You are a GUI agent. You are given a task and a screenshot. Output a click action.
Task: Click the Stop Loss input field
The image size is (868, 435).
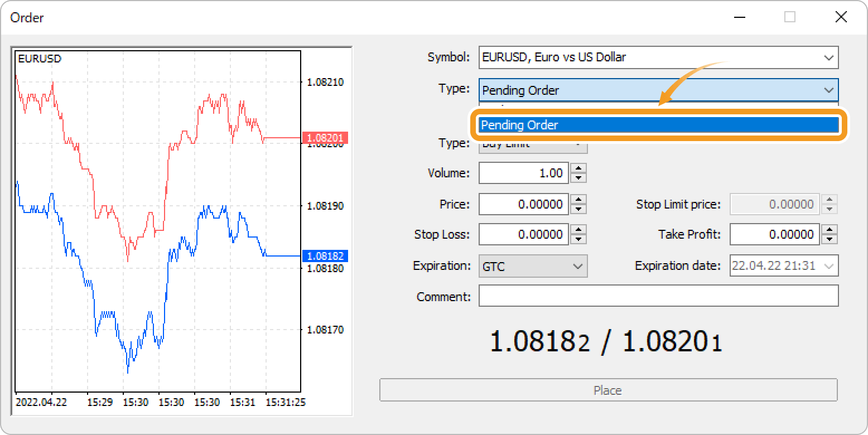pyautogui.click(x=524, y=235)
